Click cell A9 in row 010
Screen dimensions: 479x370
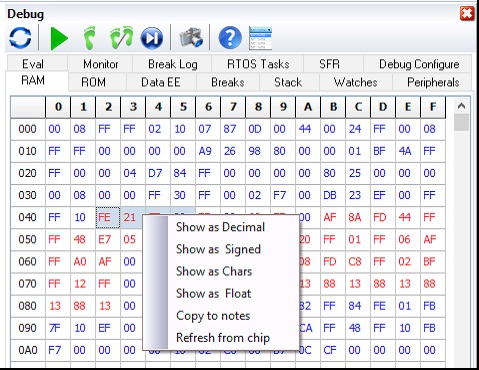[208, 151]
